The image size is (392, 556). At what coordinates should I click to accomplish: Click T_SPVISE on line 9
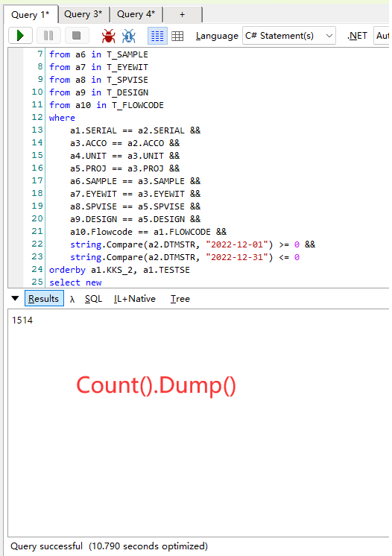coord(127,80)
